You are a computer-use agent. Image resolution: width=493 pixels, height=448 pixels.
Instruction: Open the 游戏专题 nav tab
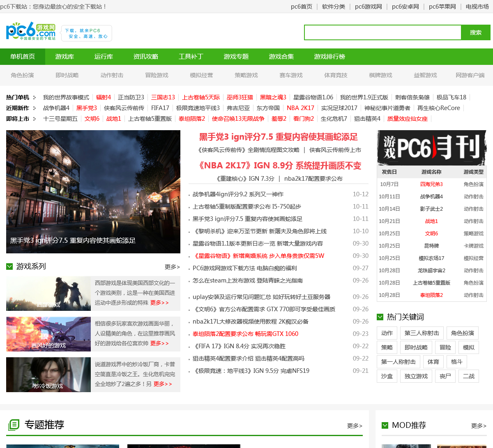coord(236,57)
